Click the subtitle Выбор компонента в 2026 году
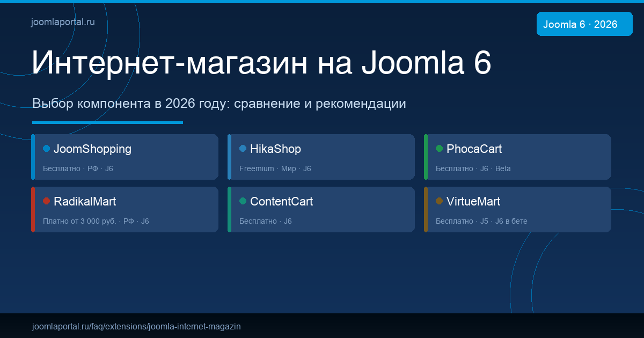This screenshot has height=338, width=644. 219,104
